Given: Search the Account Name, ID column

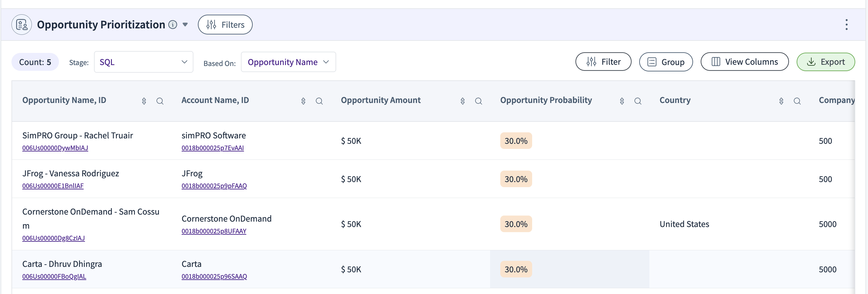Looking at the screenshot, I should coord(319,101).
